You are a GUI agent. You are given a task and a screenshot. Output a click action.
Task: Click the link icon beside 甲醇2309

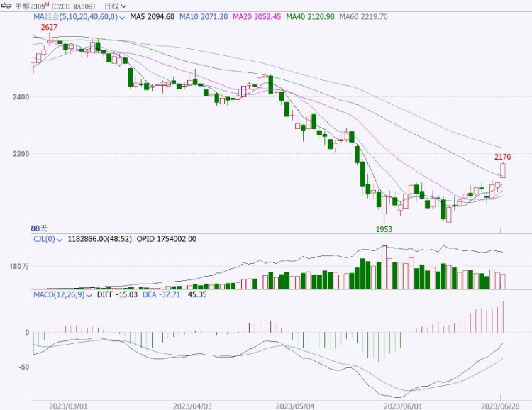7,6
